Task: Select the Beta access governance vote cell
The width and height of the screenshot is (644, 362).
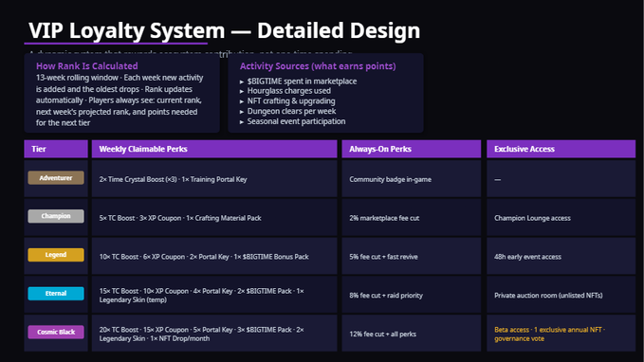Action: 561,334
